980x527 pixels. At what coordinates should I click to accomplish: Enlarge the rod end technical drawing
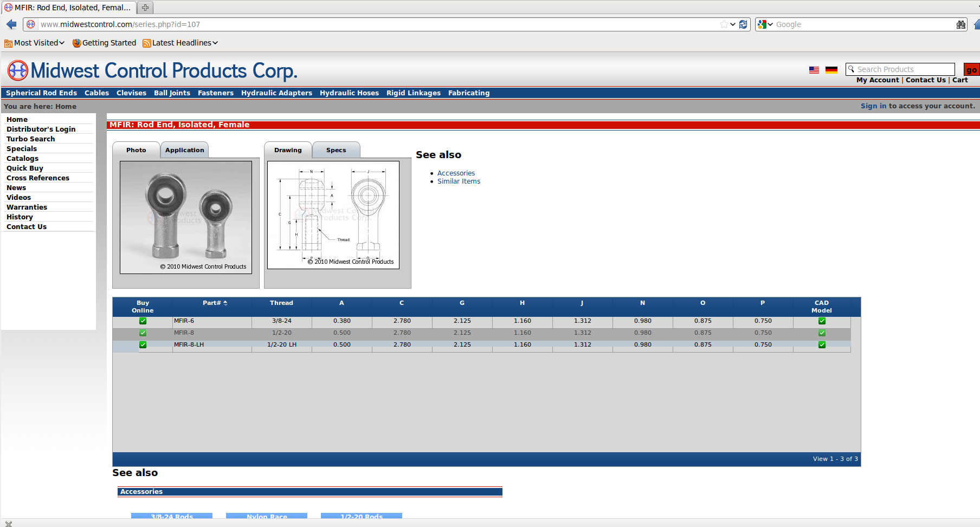click(333, 215)
